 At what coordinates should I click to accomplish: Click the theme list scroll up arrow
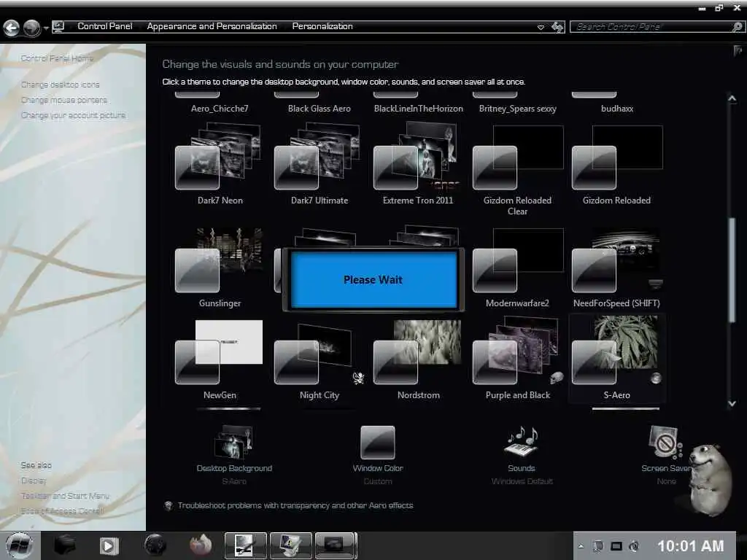[732, 98]
